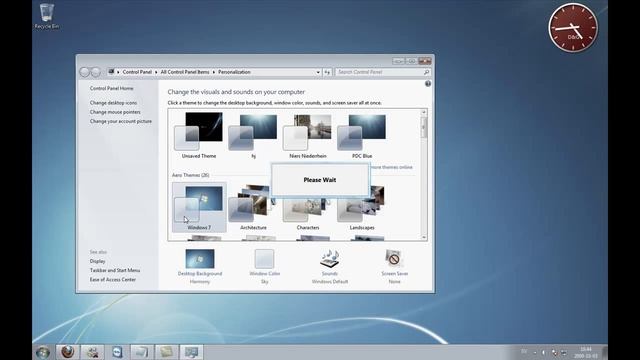The width and height of the screenshot is (640, 360).
Task: Click the Control Panel breadcrumb
Action: (137, 72)
